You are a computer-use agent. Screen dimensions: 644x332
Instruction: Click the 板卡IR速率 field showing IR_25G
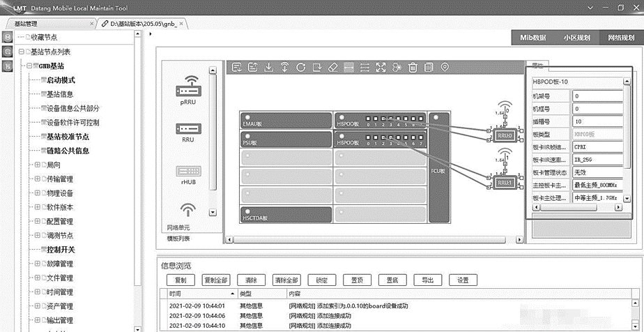click(597, 160)
